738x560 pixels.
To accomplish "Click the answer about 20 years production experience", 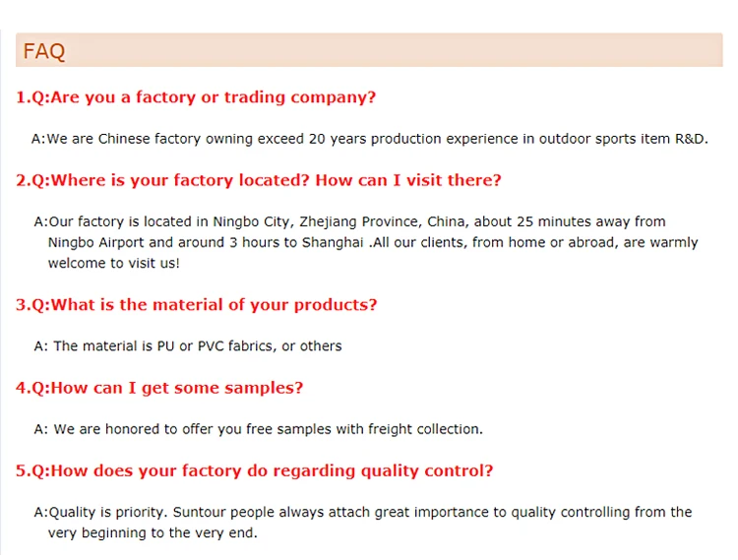I will pyautogui.click(x=369, y=139).
